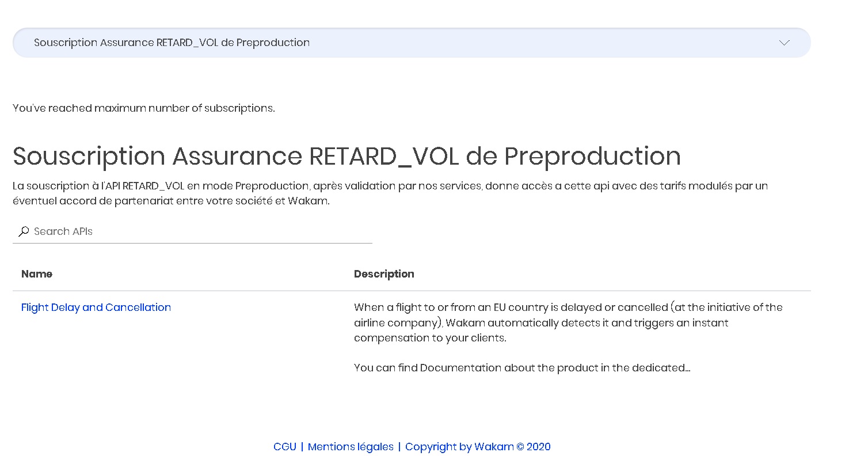The image size is (868, 456).
Task: Select the maximum subscriptions reached message
Action: coord(144,108)
